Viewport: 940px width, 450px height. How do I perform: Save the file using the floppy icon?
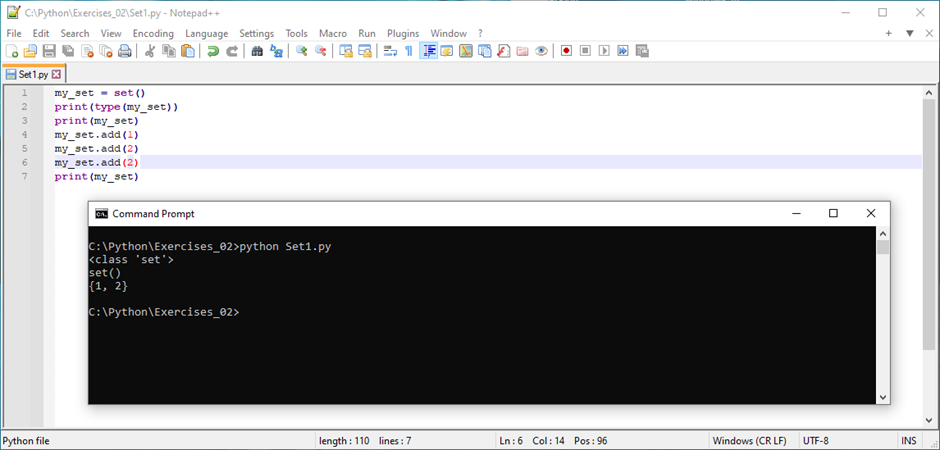pos(49,51)
